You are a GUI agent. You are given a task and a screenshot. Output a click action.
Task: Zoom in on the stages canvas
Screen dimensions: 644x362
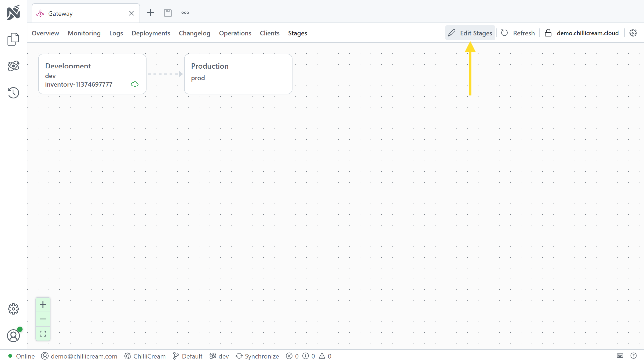43,305
